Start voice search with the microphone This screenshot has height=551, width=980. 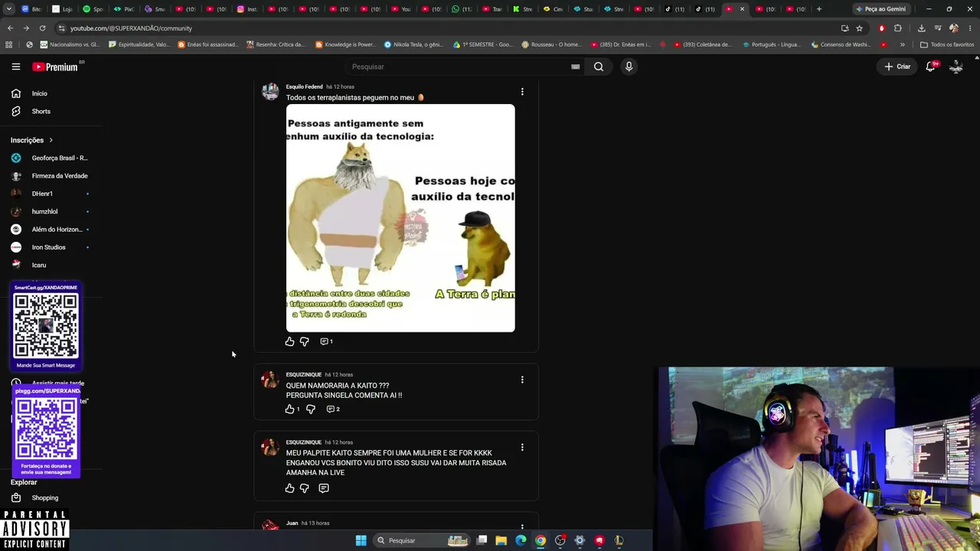[629, 67]
